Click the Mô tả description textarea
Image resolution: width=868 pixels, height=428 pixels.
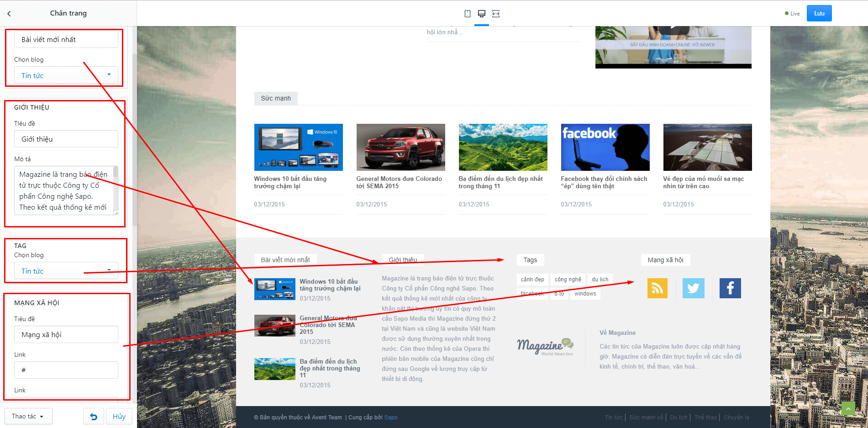pyautogui.click(x=66, y=190)
